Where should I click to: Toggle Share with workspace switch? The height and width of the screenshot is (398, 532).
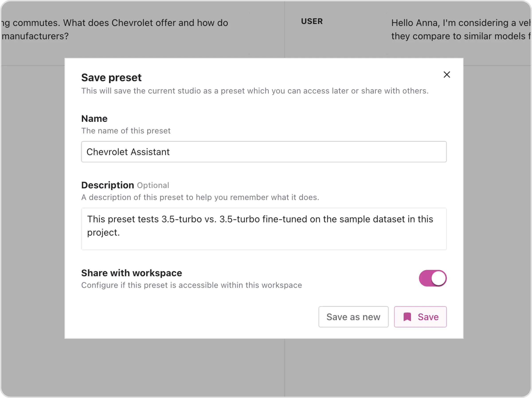pyautogui.click(x=432, y=278)
